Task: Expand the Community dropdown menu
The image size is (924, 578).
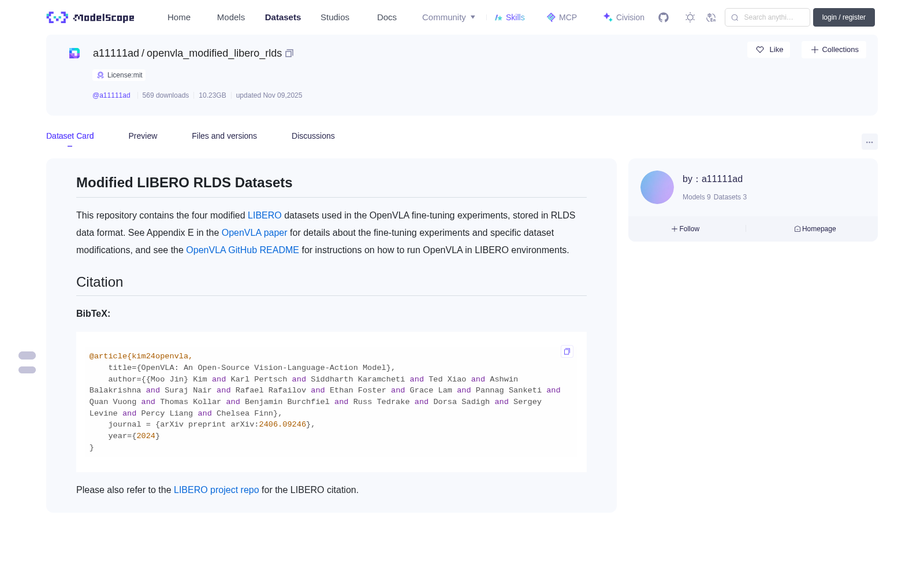Action: 449,17
